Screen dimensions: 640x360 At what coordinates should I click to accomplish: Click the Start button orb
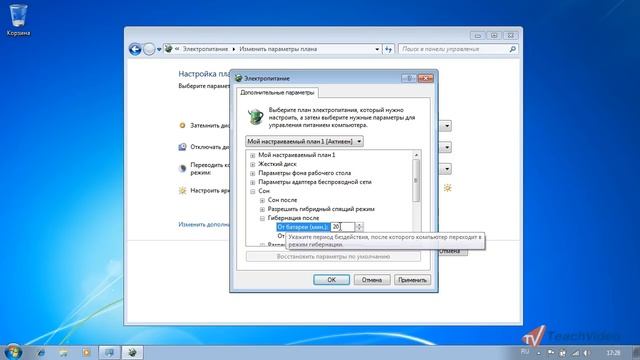(x=13, y=352)
